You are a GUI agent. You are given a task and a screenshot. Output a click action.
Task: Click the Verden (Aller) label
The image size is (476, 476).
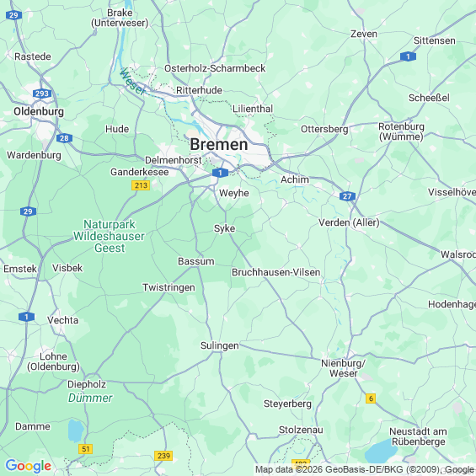click(349, 222)
